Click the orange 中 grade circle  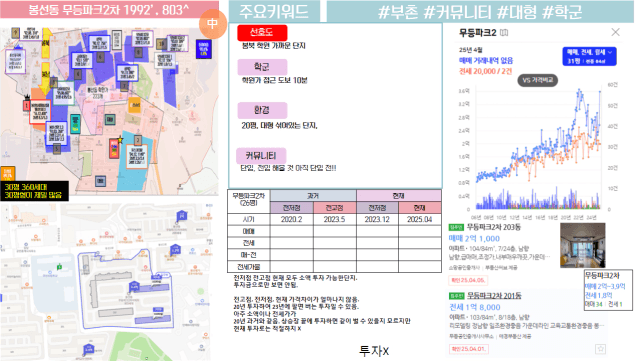click(213, 24)
